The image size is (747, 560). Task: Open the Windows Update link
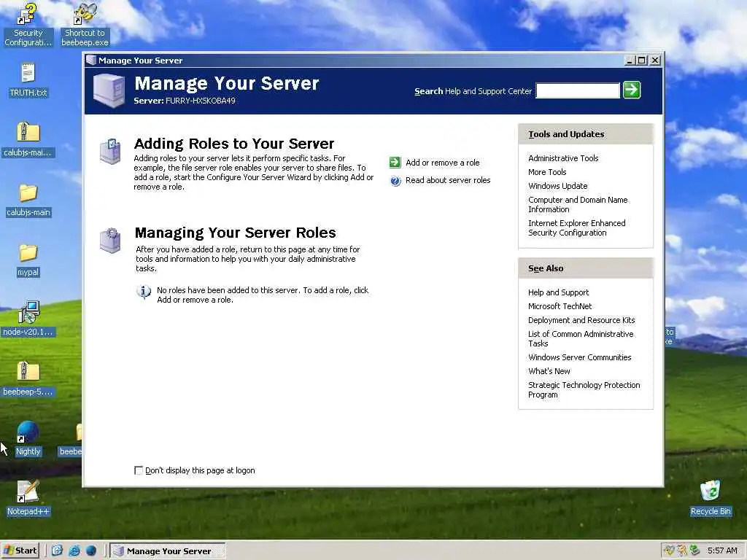(557, 186)
